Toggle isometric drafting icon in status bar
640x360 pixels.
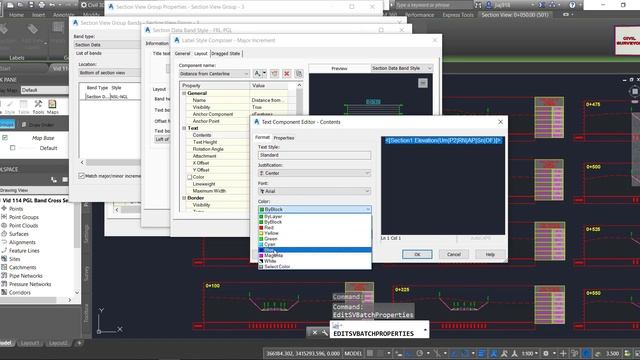click(438, 353)
